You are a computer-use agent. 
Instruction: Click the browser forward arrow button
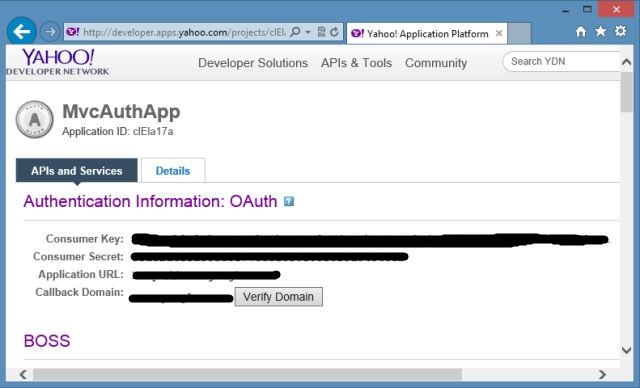(50, 31)
